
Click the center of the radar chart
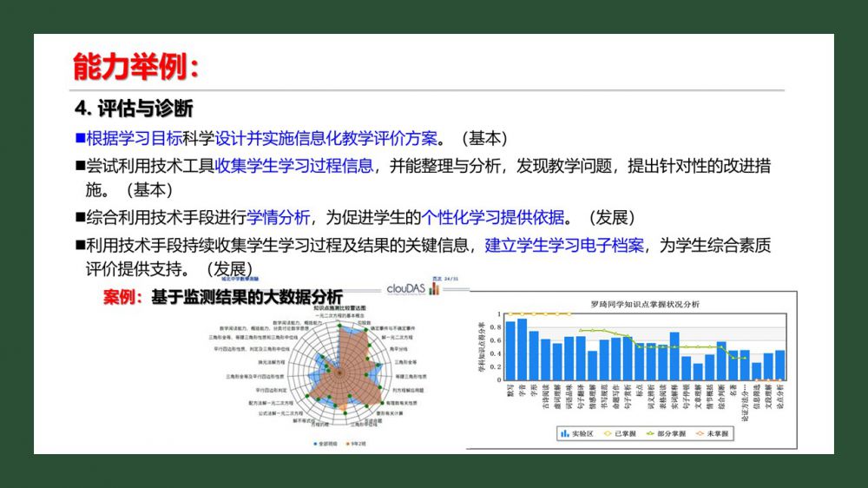(x=339, y=373)
